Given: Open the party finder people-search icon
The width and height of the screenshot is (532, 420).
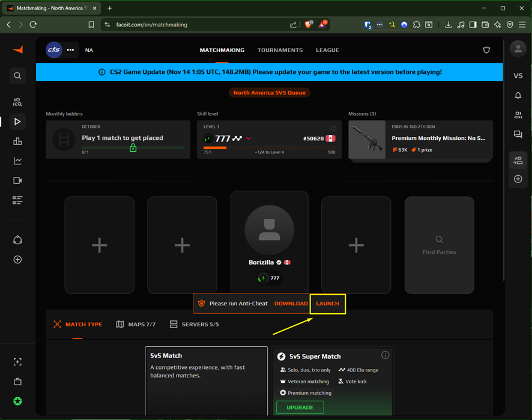Looking at the screenshot, I should point(17,101).
